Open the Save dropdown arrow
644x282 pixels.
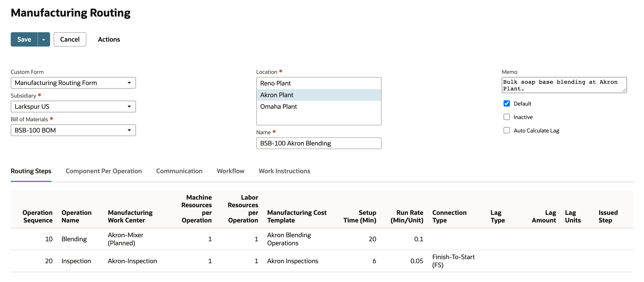point(44,39)
